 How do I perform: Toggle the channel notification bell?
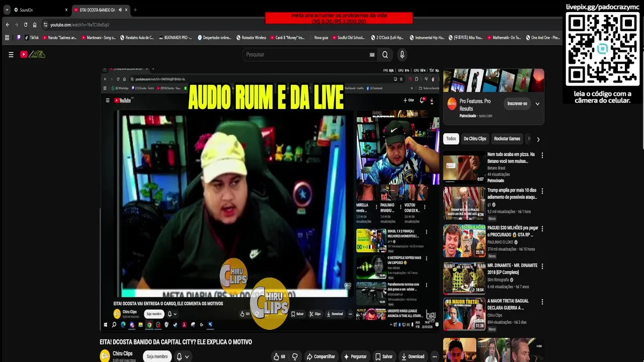point(179,356)
